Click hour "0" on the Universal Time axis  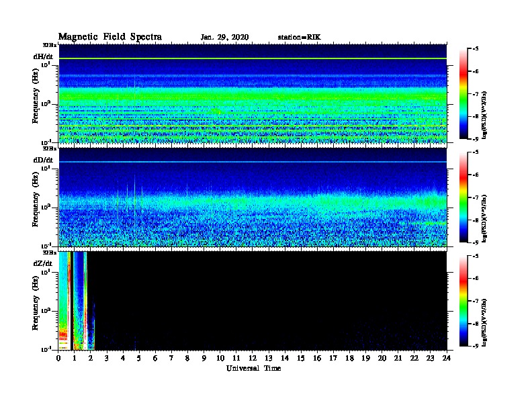(58, 358)
